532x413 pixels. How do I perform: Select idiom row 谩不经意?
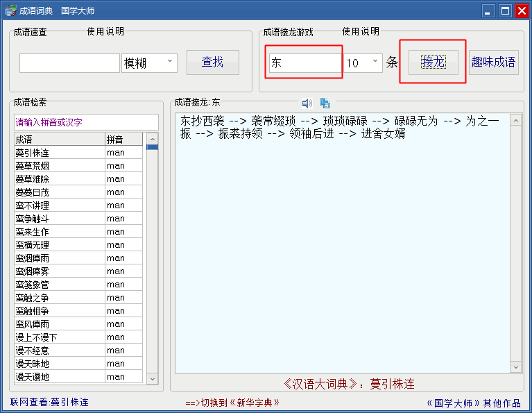78,351
